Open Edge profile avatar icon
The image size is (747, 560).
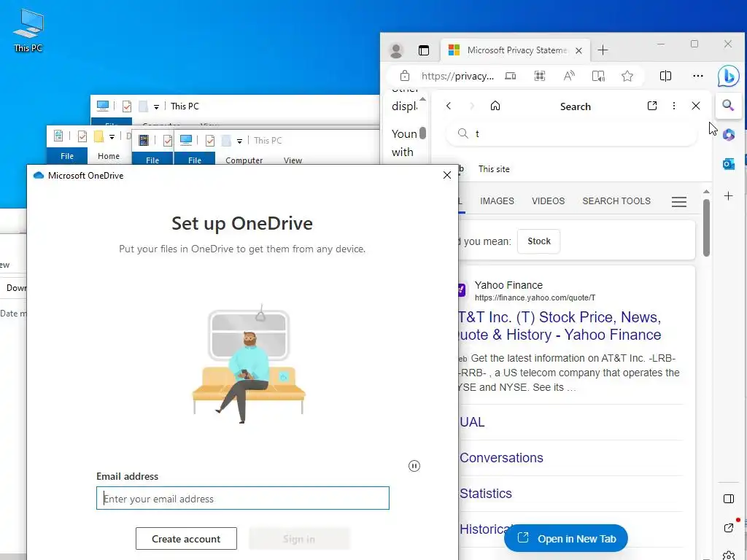(396, 50)
